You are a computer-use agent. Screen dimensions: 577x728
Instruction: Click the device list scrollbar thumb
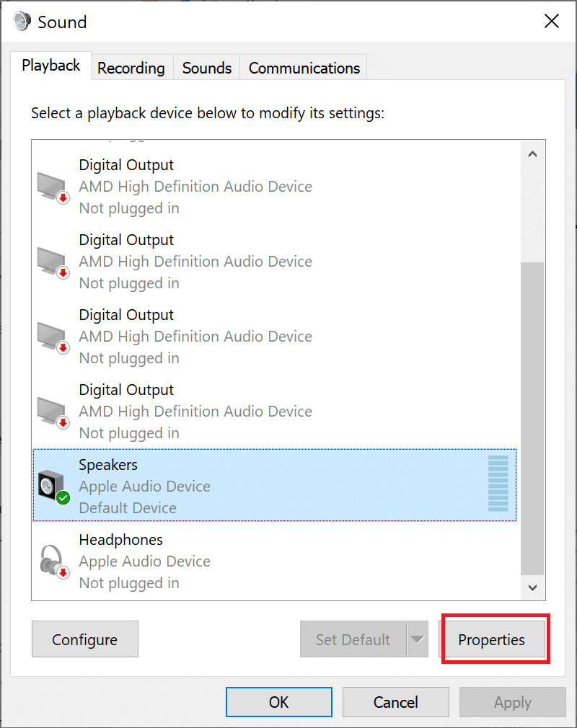[x=533, y=418]
